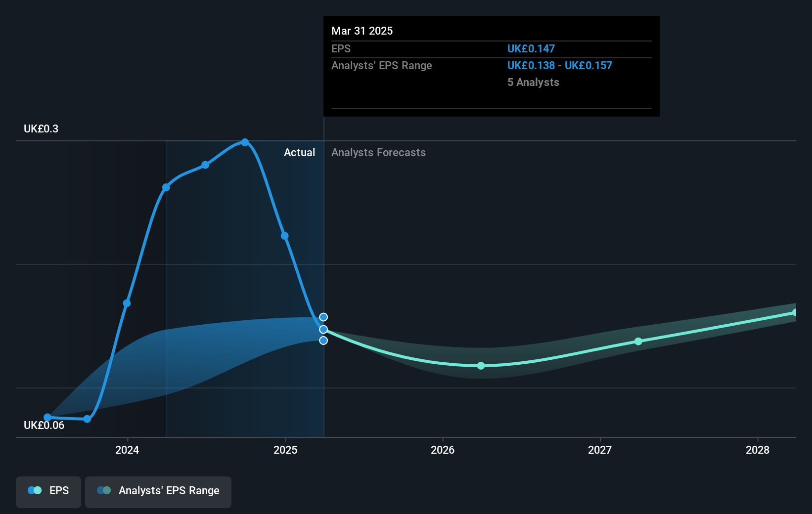Image resolution: width=812 pixels, height=514 pixels.
Task: Click the UK£0.147 EPS value in tooltip
Action: coord(531,49)
